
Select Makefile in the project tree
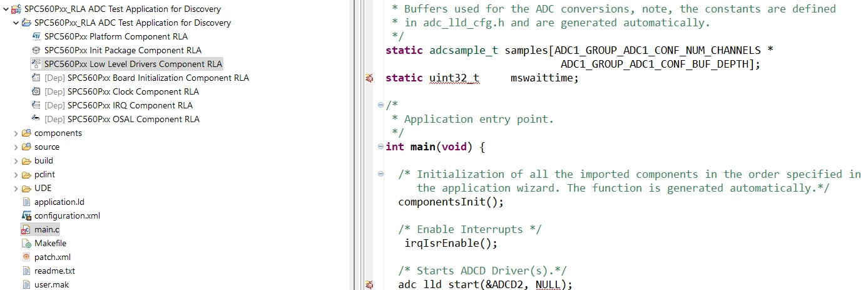tap(50, 243)
